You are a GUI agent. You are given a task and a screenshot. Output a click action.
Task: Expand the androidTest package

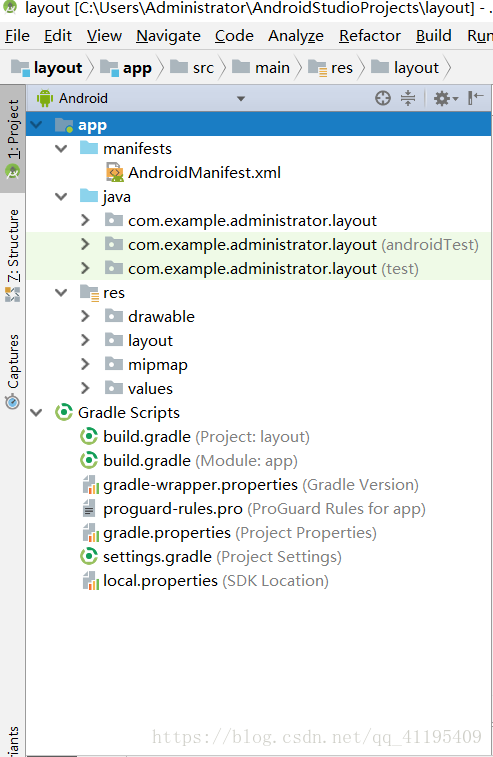(85, 244)
